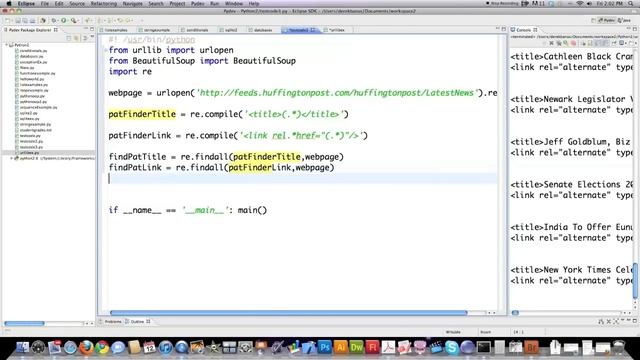Image resolution: width=640 pixels, height=360 pixels.
Task: Open Skype from the Dock
Action: pos(451,347)
